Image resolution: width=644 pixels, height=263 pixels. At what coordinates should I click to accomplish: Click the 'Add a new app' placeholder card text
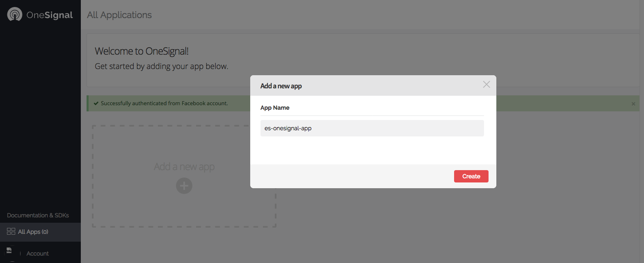[184, 166]
